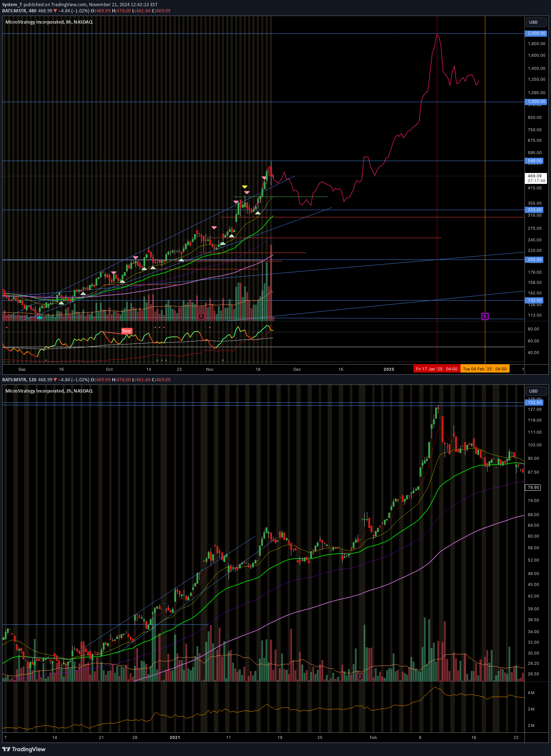Click the 1,250.00 price axis value
This screenshot has width=551, height=756.
tap(536, 79)
